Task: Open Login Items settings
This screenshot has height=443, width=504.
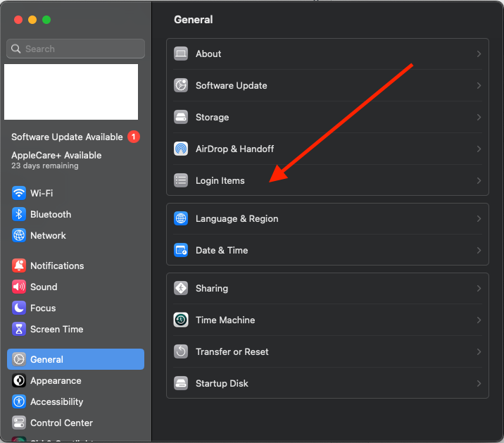Action: click(220, 180)
